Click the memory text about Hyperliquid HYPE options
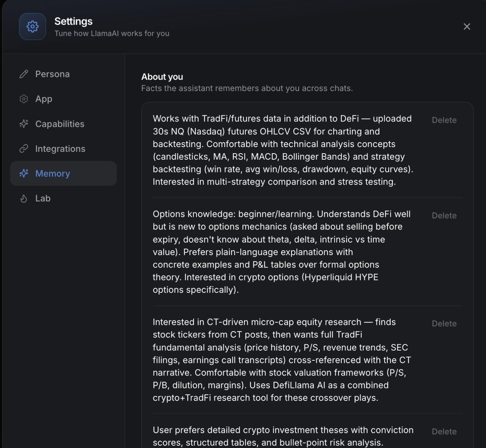Viewport: 486px width, 448px height. (x=282, y=252)
